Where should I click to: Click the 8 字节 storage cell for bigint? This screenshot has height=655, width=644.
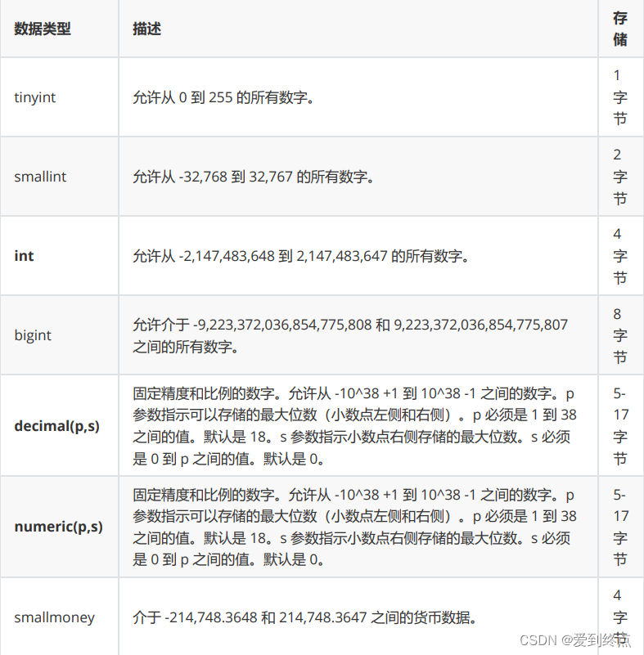click(620, 335)
